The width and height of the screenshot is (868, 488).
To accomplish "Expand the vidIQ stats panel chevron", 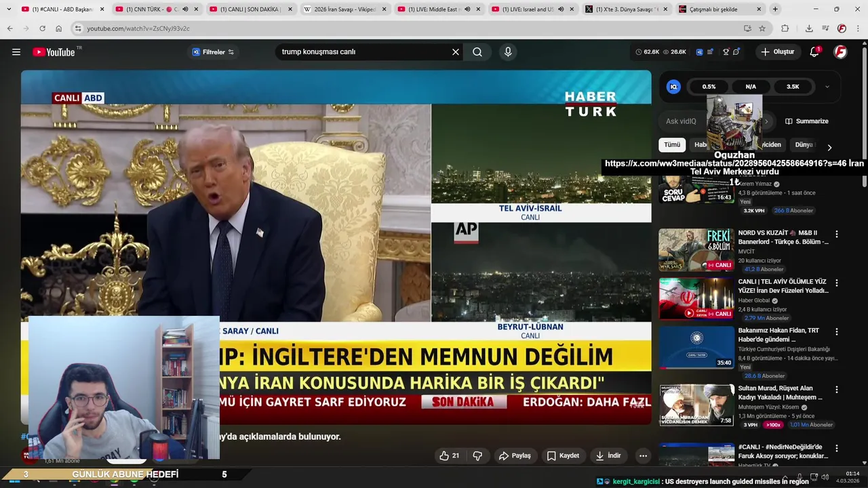I will [x=827, y=87].
